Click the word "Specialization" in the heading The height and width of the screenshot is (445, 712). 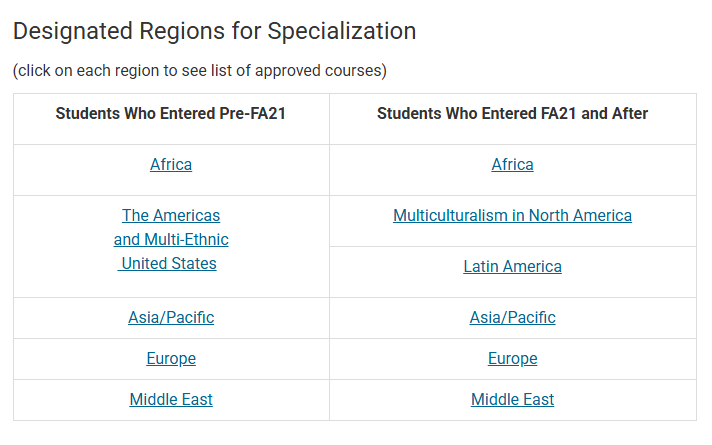[342, 31]
